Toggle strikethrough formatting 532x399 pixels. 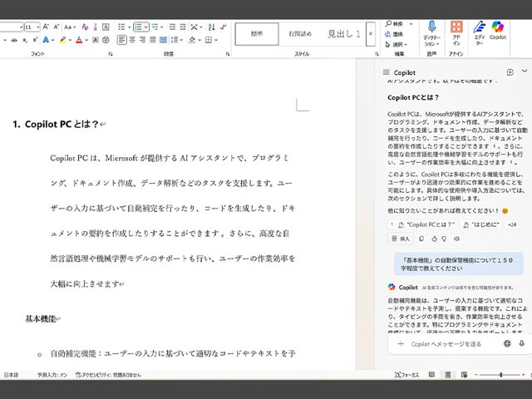[x=14, y=40]
